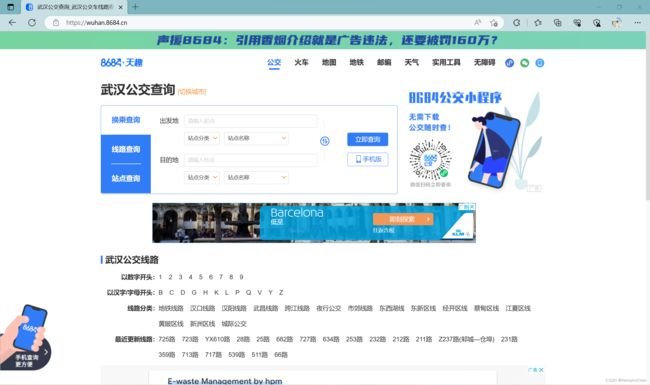Open routes starting with digit 5
The image size is (650, 385).
201,277
